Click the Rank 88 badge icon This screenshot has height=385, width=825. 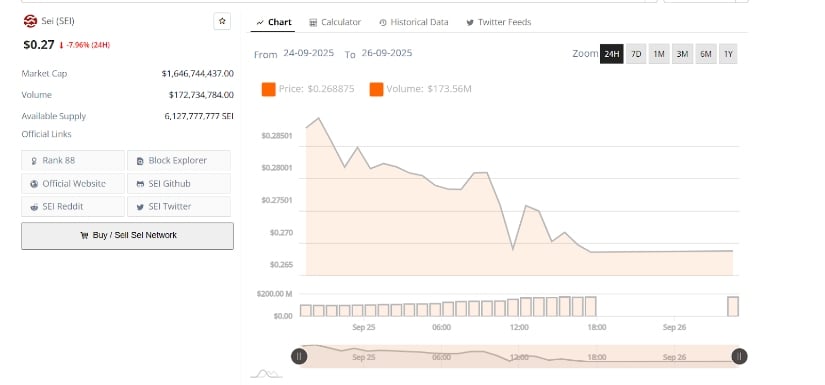coord(34,161)
